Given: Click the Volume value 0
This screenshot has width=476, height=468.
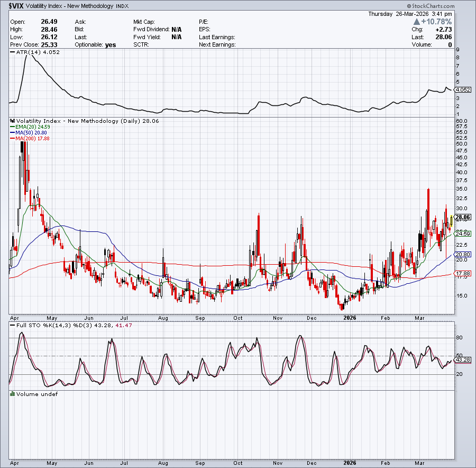Looking at the screenshot, I should (x=450, y=45).
